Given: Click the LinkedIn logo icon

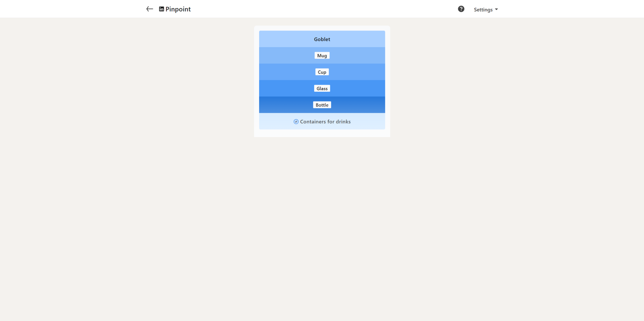Looking at the screenshot, I should (161, 9).
